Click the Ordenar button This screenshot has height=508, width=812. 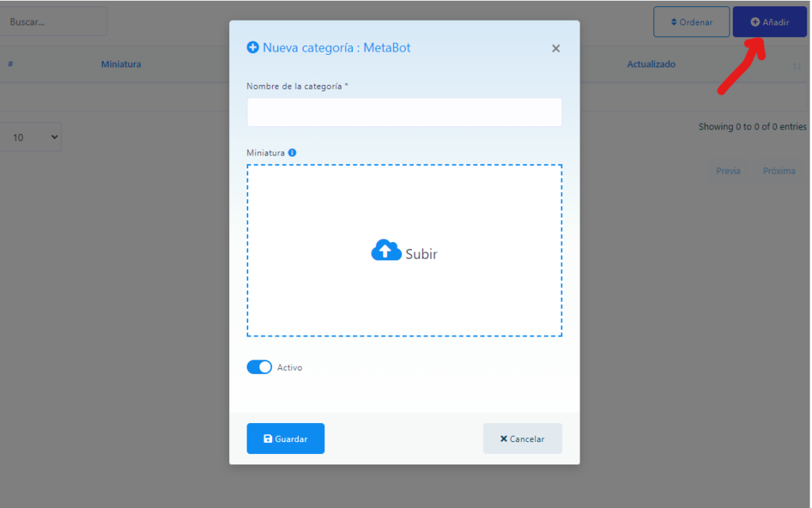[691, 21]
